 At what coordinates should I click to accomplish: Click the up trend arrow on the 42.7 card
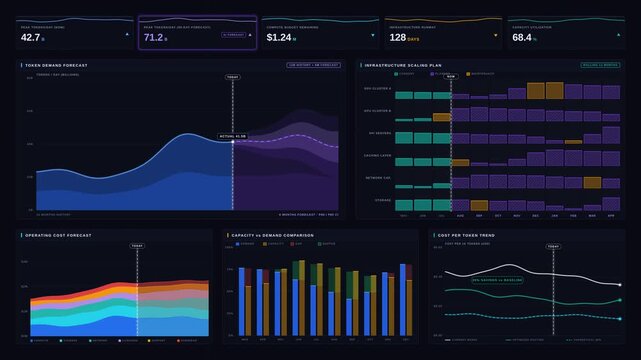[127, 35]
